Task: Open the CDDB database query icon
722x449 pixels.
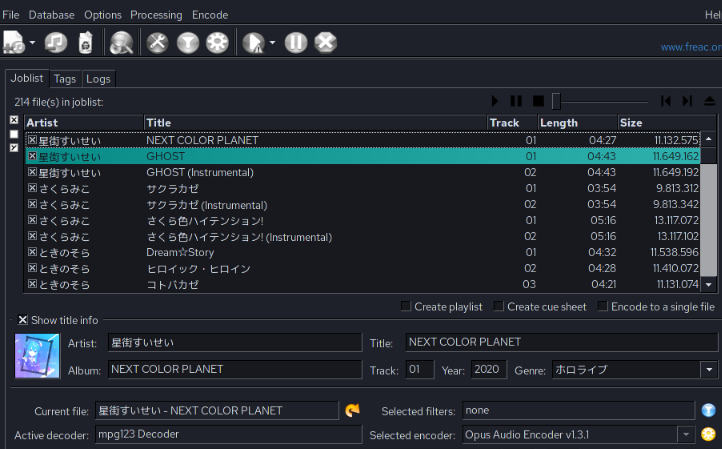Action: pyautogui.click(x=122, y=42)
